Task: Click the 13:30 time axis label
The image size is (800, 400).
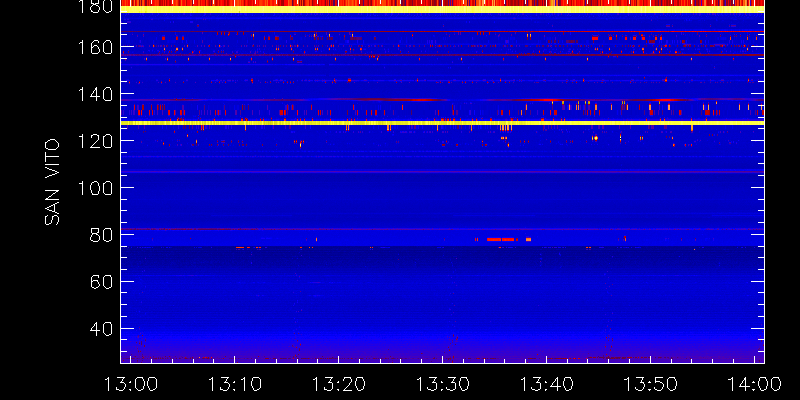Action: (x=442, y=384)
